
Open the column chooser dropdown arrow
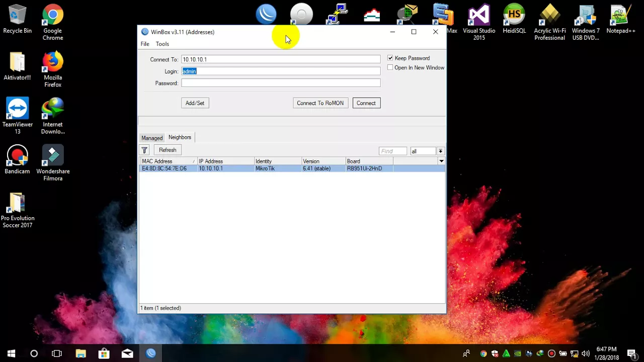click(x=441, y=161)
